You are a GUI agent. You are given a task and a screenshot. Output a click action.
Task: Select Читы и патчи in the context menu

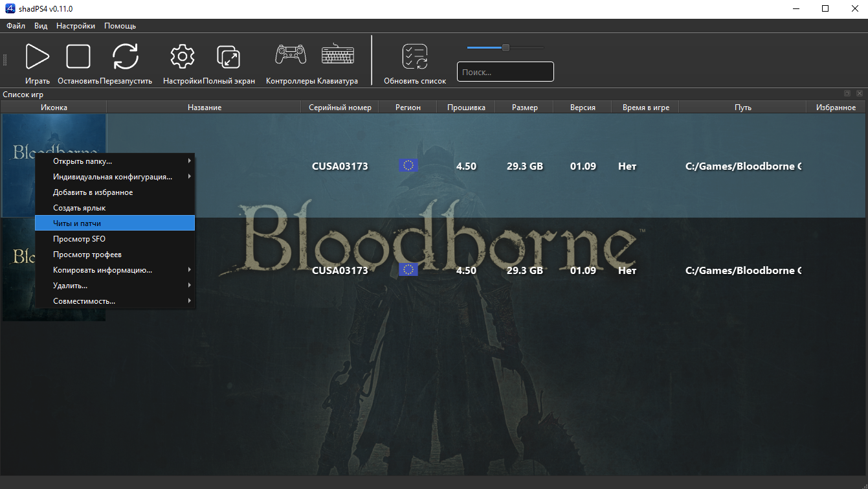point(115,223)
